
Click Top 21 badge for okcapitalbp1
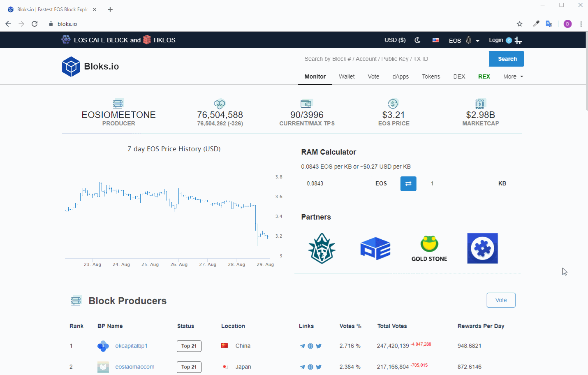(x=189, y=346)
